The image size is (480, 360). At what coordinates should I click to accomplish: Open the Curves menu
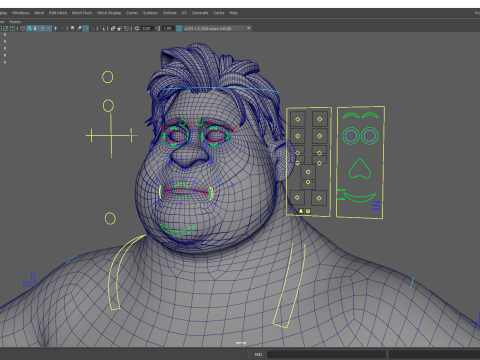tap(132, 13)
